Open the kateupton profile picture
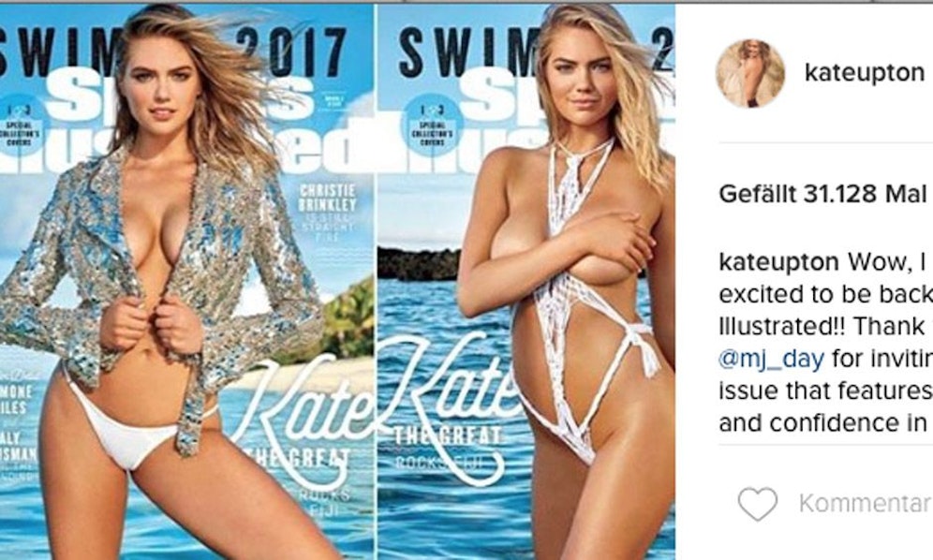This screenshot has width=933, height=560. click(x=750, y=73)
